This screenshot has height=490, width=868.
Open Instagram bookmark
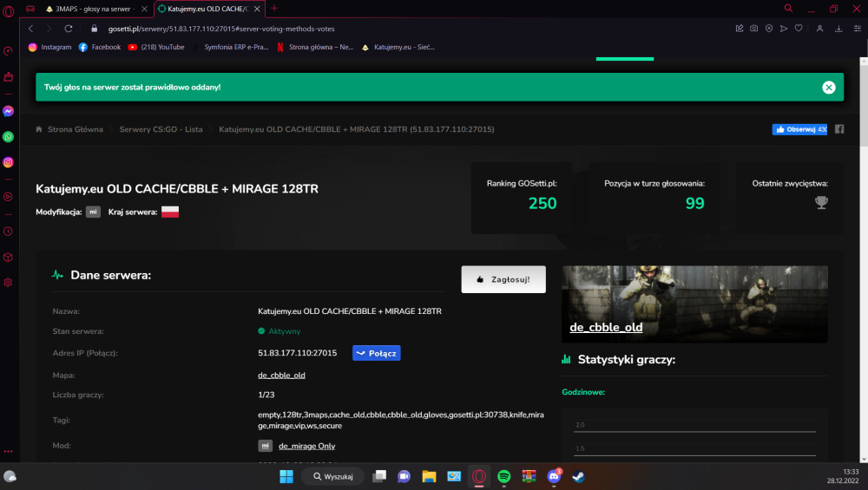49,47
